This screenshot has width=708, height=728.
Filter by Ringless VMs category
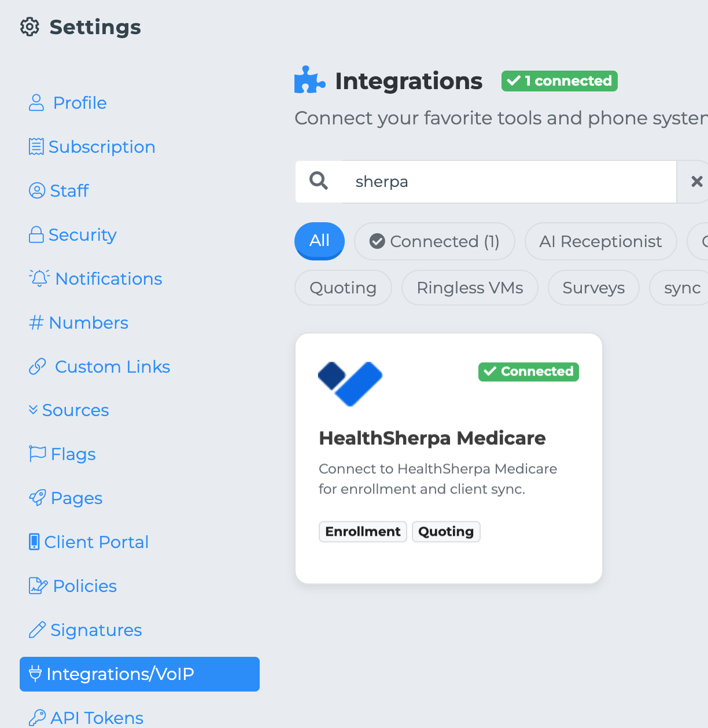[x=470, y=288]
